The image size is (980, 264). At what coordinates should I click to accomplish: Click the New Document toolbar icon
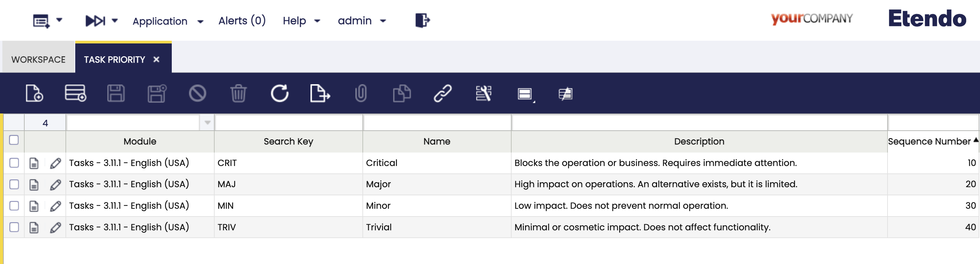point(34,94)
